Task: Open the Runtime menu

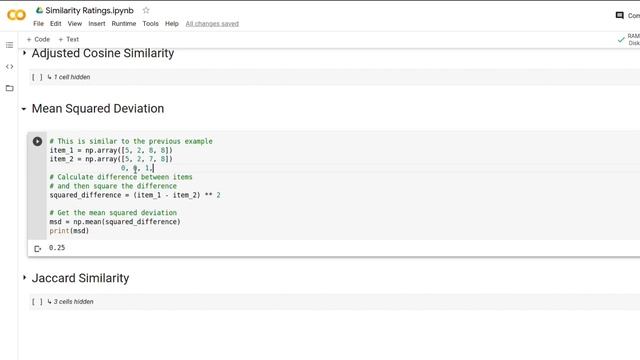Action: (124, 24)
